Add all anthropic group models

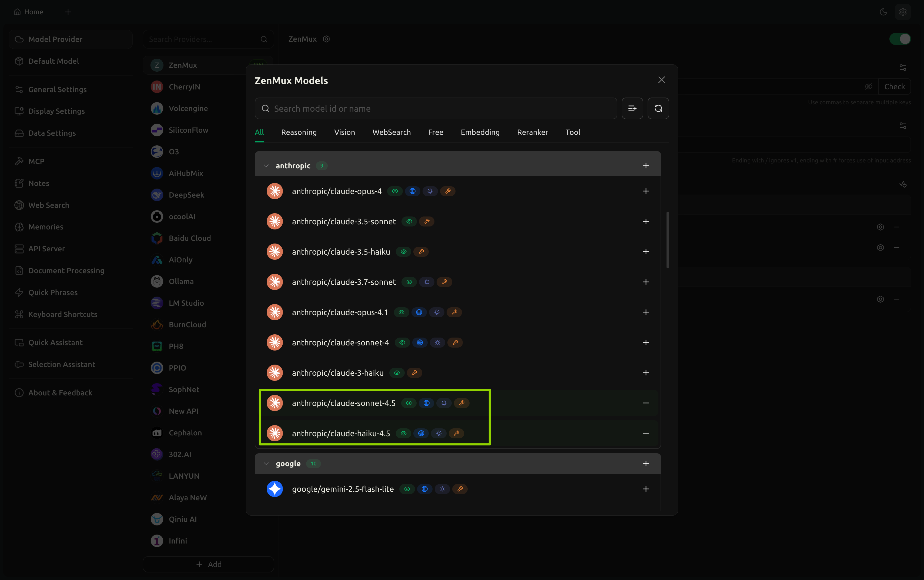coord(646,166)
